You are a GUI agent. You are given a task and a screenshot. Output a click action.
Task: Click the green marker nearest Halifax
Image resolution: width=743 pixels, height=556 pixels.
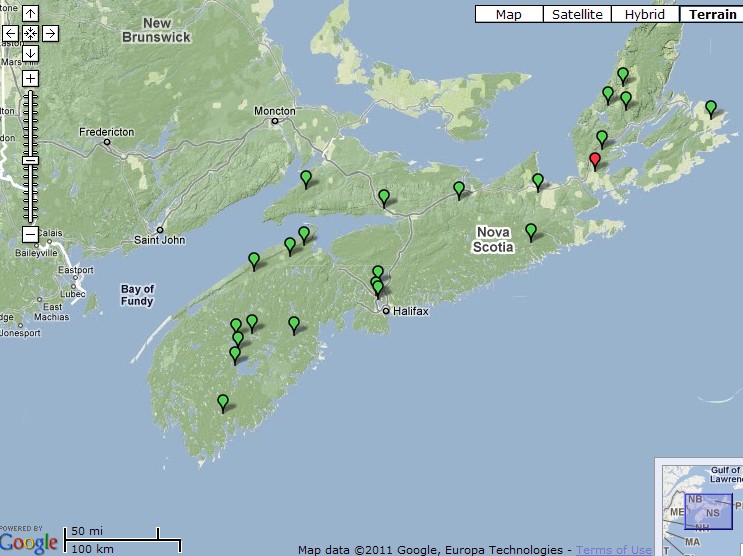click(x=378, y=289)
